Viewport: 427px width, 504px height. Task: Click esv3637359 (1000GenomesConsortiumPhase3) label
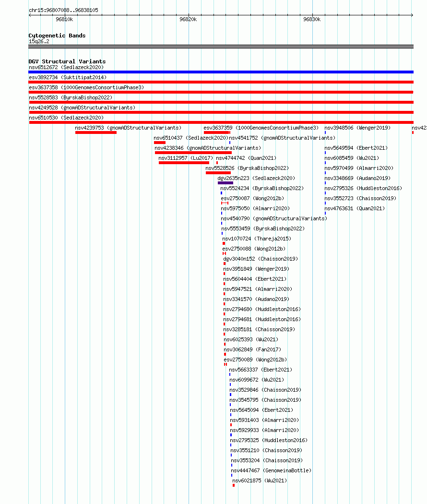[261, 128]
